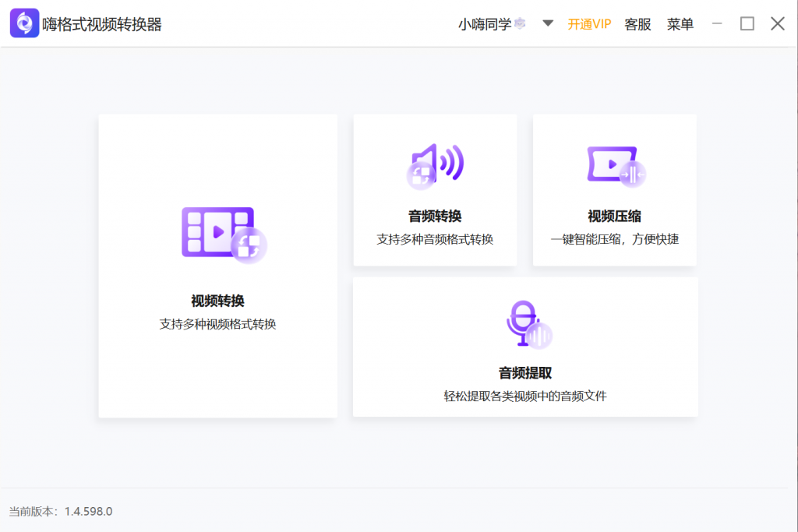The height and width of the screenshot is (532, 798).
Task: Open the 视频压缩 video compression card
Action: tap(614, 189)
